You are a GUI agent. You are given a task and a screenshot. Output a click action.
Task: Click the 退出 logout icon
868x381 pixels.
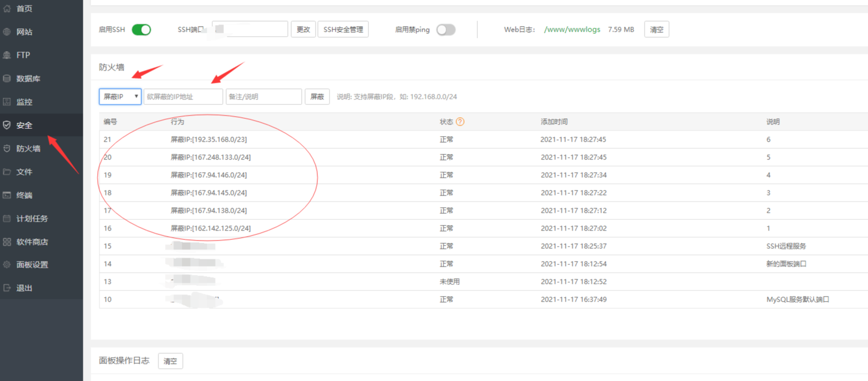[7, 288]
